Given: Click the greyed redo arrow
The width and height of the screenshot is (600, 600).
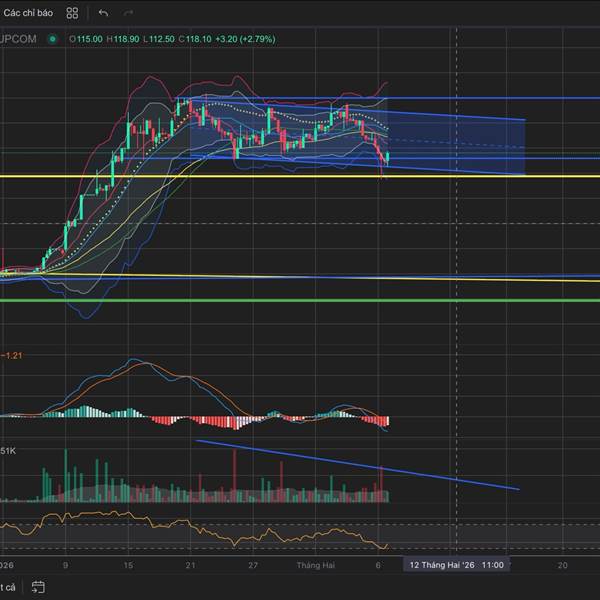Looking at the screenshot, I should coord(129,13).
